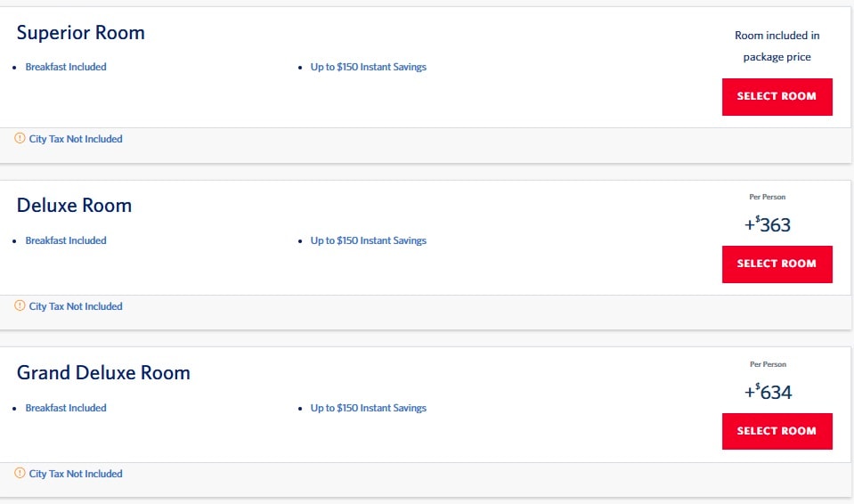View $150 Instant Savings offer for Deluxe Room

point(368,240)
